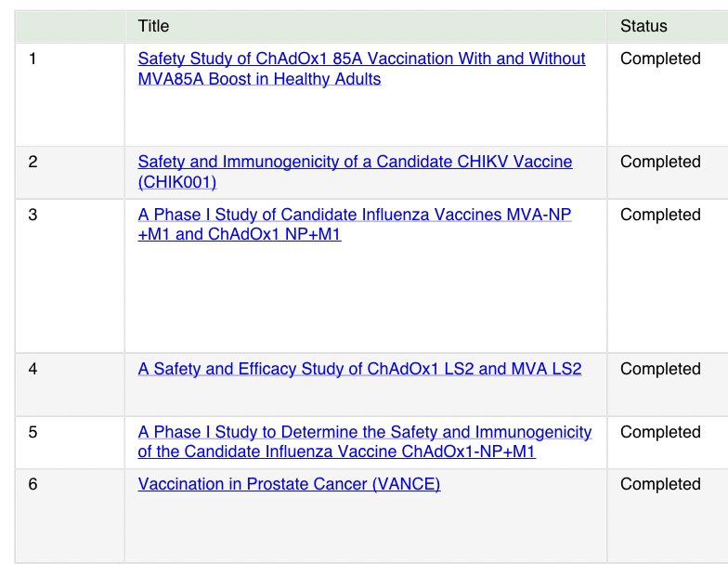Select row number 3 cell
Image resolution: width=728 pixels, height=576 pixels.
click(x=70, y=276)
